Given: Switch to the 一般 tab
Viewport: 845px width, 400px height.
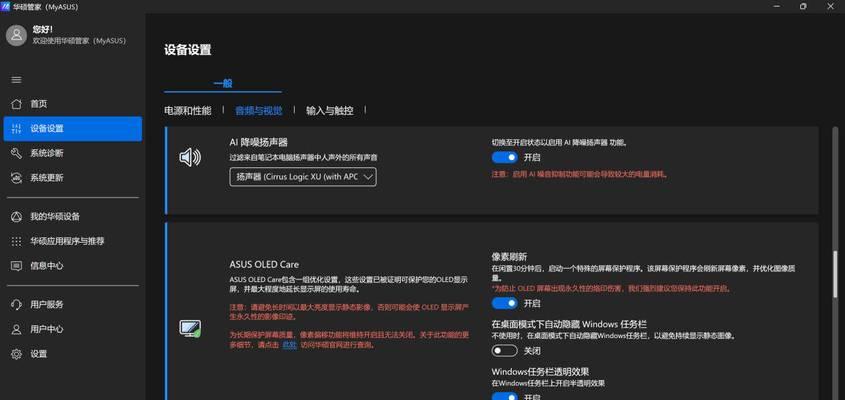Looking at the screenshot, I should point(223,84).
